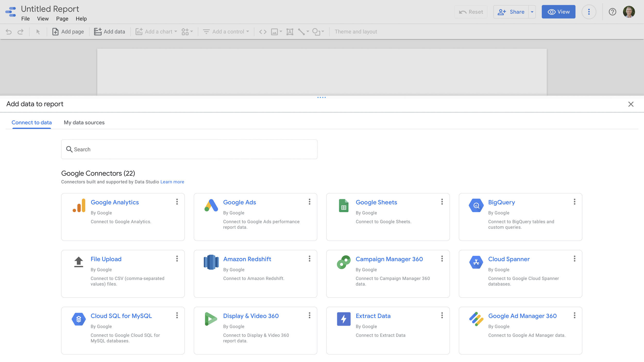Click in the Search connectors input field
The height and width of the screenshot is (362, 644).
189,149
